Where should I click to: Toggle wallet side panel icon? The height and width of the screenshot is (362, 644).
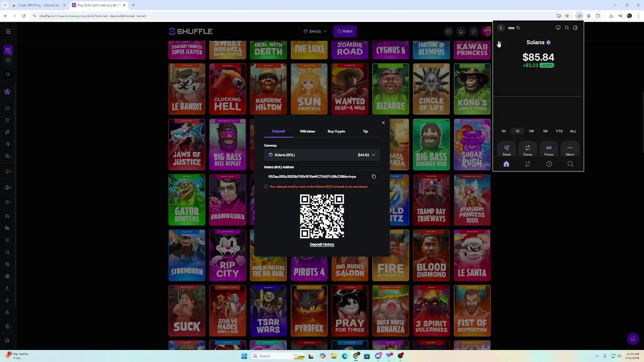point(576,28)
